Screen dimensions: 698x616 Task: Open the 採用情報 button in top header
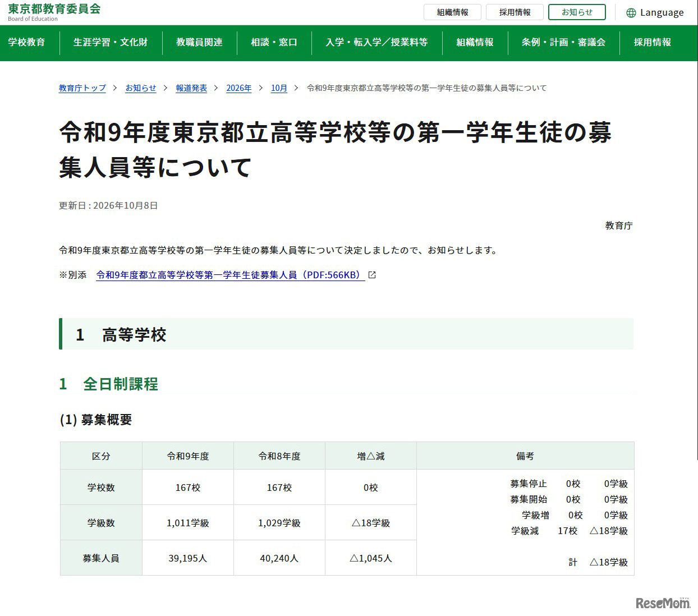click(x=515, y=12)
